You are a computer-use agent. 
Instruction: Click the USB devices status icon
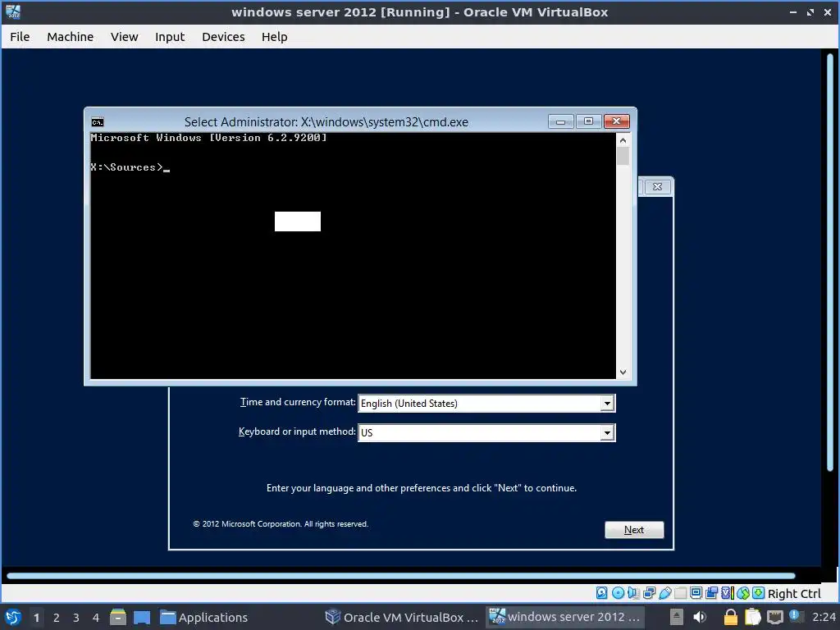(x=664, y=593)
